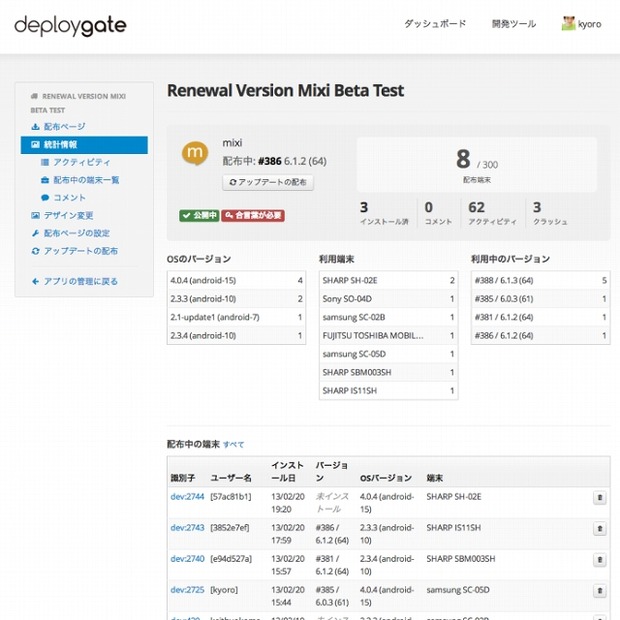Click the 8 / 300 配布端末 counter
Viewport: 620px width, 620px height.
click(x=477, y=164)
